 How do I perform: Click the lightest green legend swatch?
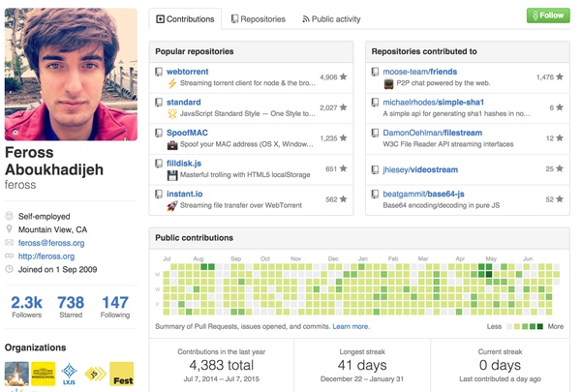(517, 326)
